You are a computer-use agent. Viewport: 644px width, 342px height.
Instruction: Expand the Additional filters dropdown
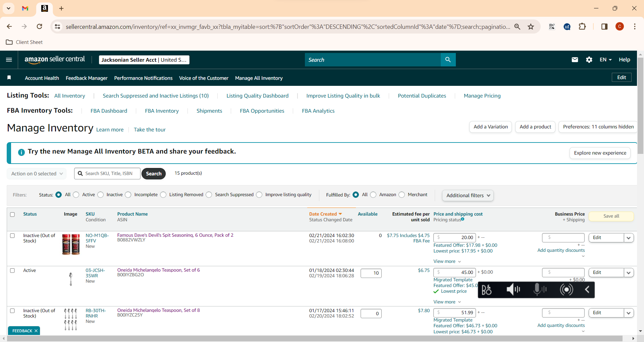(x=468, y=195)
